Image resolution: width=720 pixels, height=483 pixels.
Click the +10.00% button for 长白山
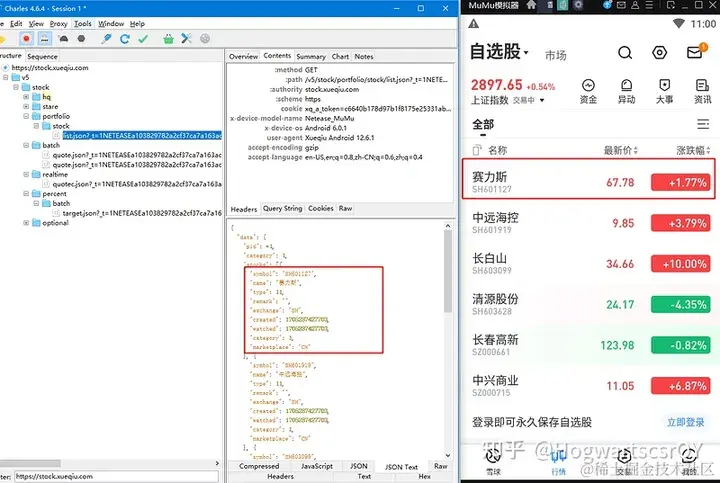681,264
